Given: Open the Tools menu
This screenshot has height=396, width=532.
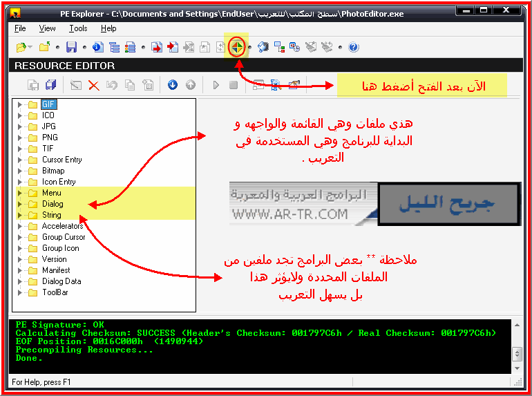Looking at the screenshot, I should click(x=78, y=28).
